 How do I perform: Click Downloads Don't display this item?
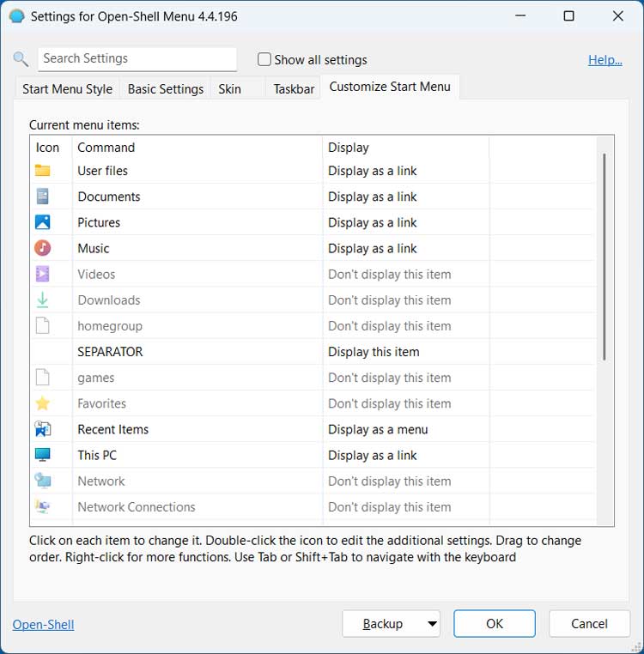389,300
